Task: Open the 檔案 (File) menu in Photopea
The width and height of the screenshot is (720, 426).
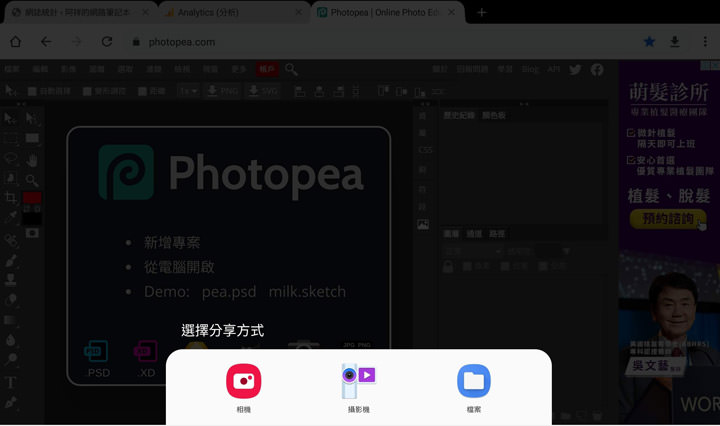Action: [12, 69]
